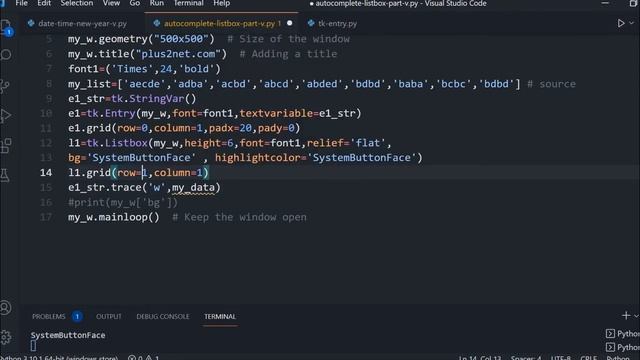Click 'textvariable' on line 10
The image size is (640, 360).
(276, 113)
